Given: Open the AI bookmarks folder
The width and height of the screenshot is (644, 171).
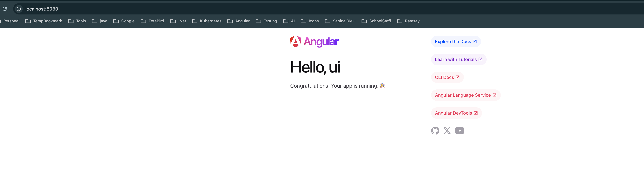Looking at the screenshot, I should [289, 21].
